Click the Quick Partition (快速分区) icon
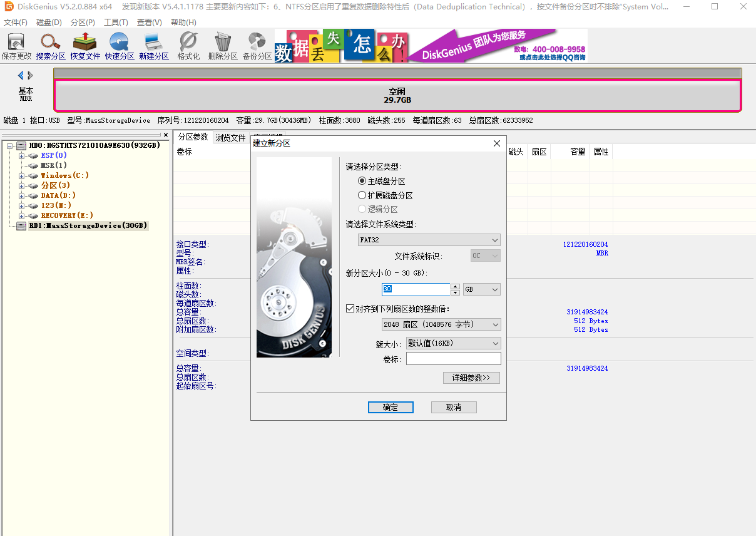Viewport: 756px width, 536px height. 120,46
